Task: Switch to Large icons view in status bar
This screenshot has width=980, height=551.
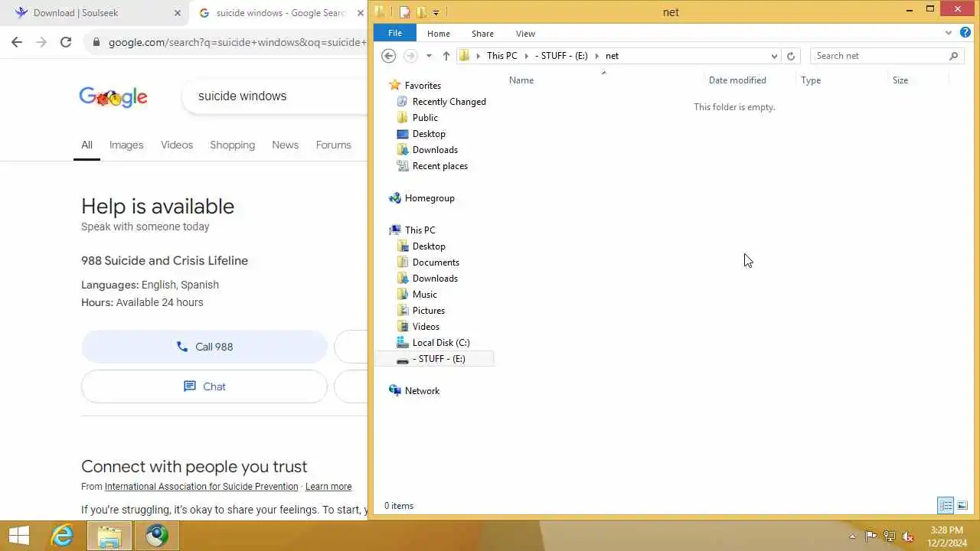Action: 962,506
